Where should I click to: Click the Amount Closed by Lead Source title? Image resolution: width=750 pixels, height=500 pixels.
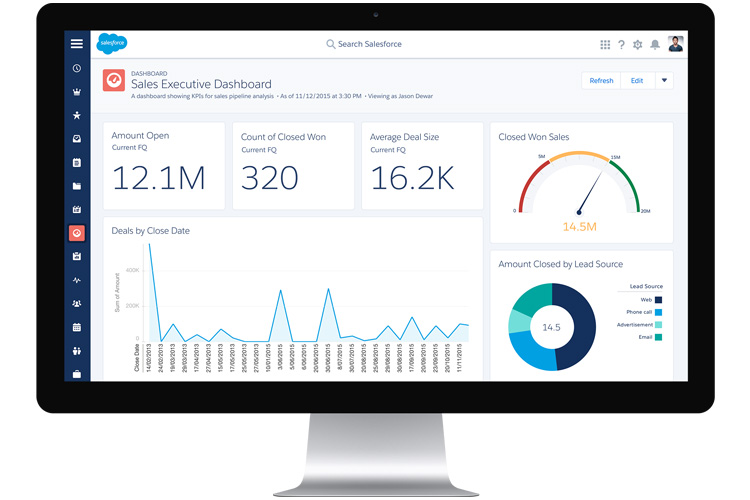561,264
